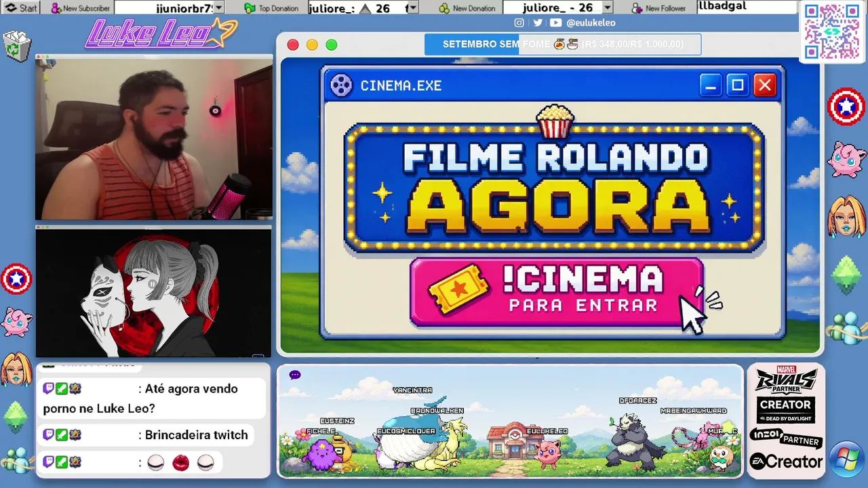The height and width of the screenshot is (488, 868).
Task: Click the blonde face icon on the left edge
Action: [x=16, y=369]
